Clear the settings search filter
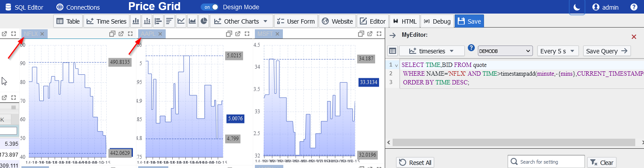Screen dimensions: 644x168 point(602,162)
